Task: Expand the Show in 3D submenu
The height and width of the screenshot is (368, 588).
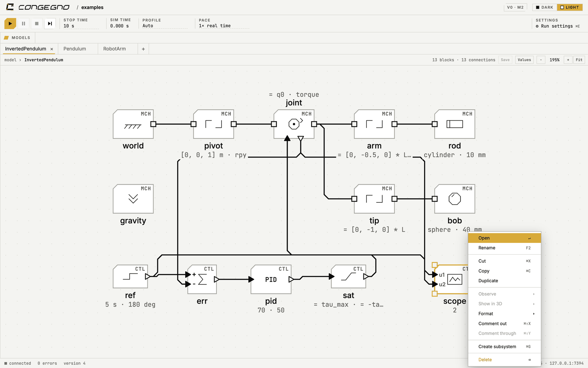Action: pos(505,304)
